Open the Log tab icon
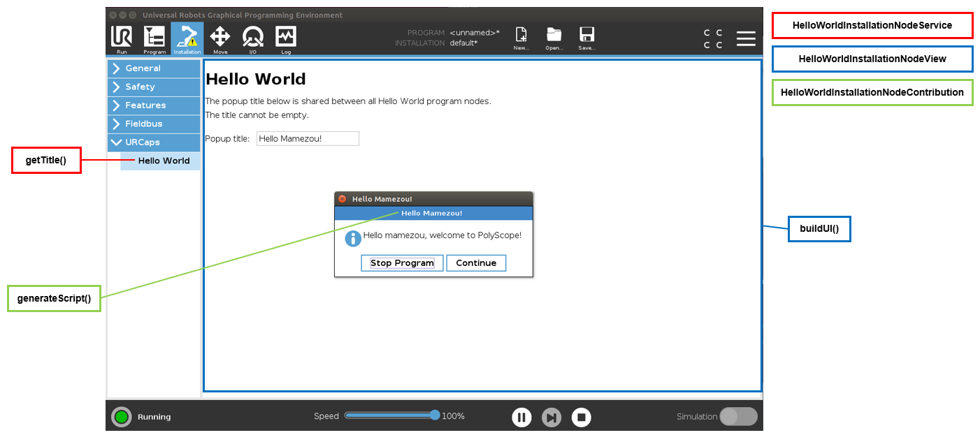Screen dimensions: 980x435 click(x=286, y=39)
